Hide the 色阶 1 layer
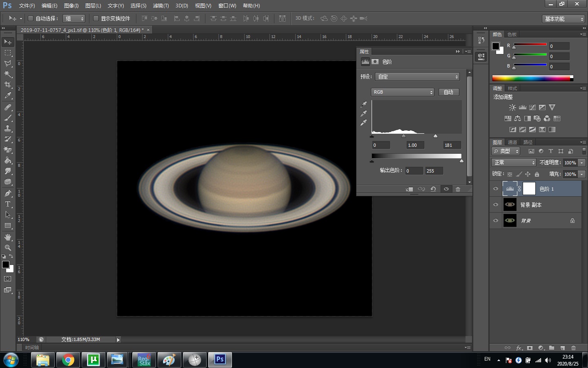Screen dimensions: 588x368 [496, 189]
